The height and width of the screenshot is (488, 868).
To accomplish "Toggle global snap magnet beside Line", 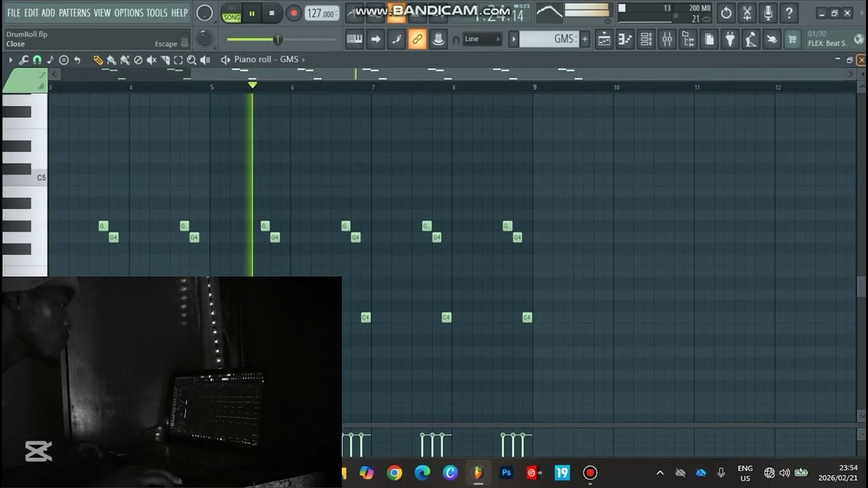I will tap(456, 40).
